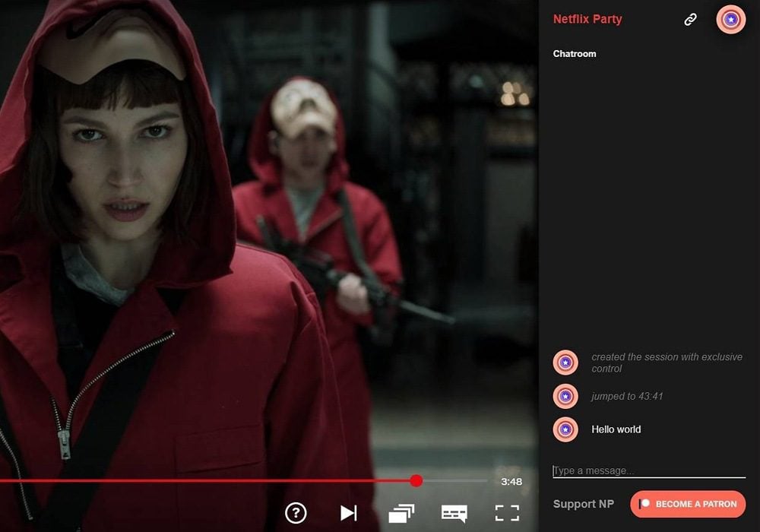The width and height of the screenshot is (760, 532).
Task: Open the help question mark icon
Action: (296, 512)
